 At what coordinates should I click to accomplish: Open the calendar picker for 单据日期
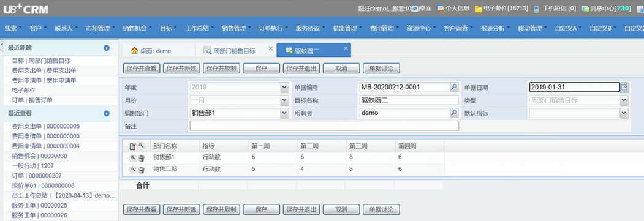tap(624, 88)
